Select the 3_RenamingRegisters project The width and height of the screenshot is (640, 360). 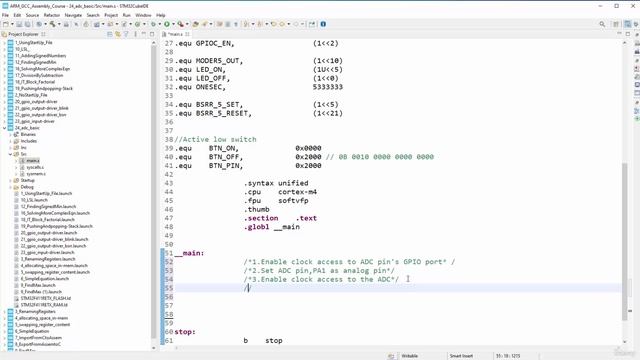pos(35,311)
